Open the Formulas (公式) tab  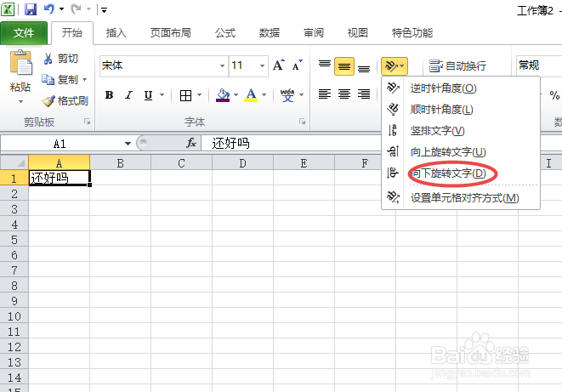click(225, 33)
